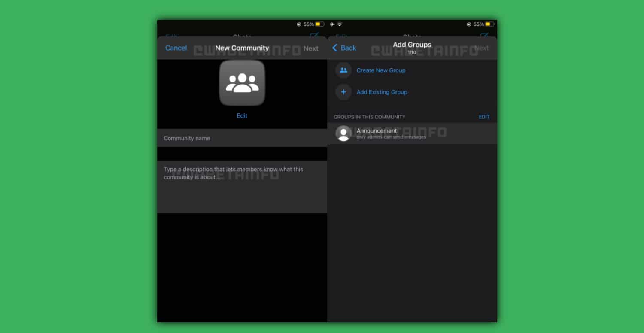Tap the battery icon above New Community

coord(320,24)
